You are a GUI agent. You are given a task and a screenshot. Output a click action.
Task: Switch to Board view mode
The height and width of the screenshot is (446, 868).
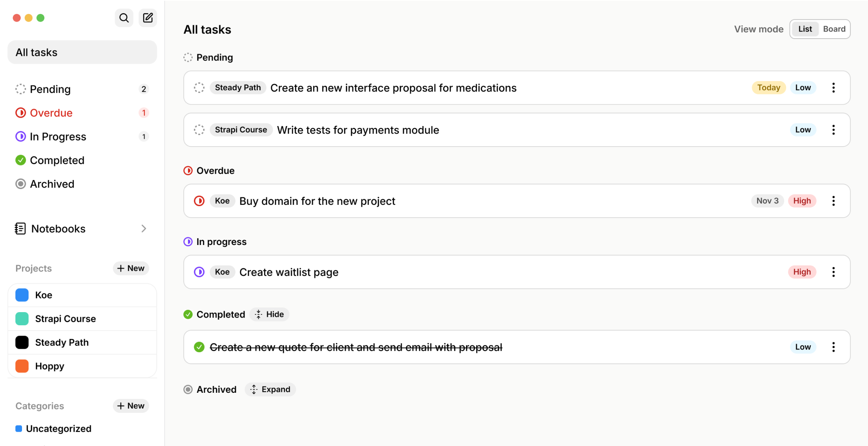coord(834,29)
